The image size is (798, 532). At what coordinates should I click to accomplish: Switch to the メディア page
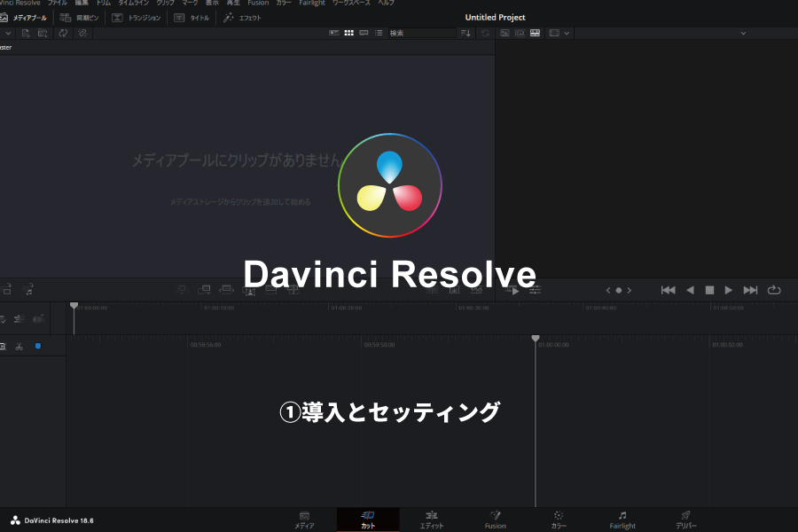(304, 520)
